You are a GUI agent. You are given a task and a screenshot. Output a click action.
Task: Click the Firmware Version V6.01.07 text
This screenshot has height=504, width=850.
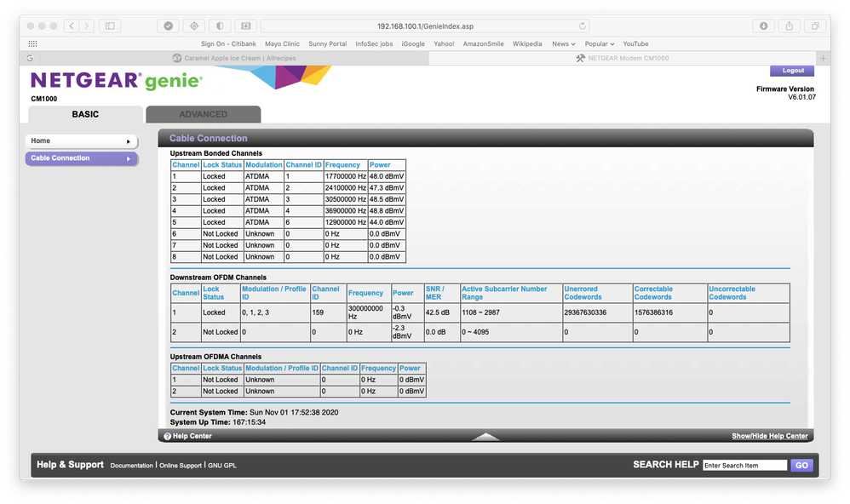click(785, 93)
